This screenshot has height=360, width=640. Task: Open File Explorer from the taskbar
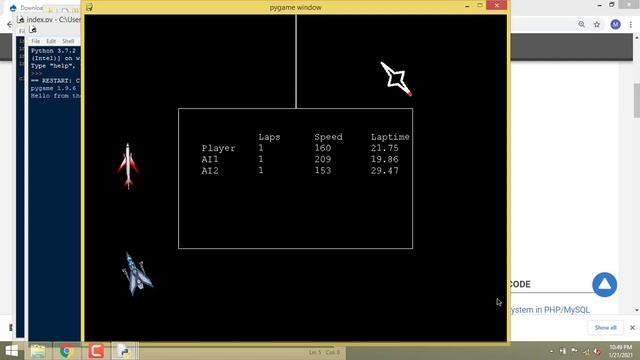(38, 351)
